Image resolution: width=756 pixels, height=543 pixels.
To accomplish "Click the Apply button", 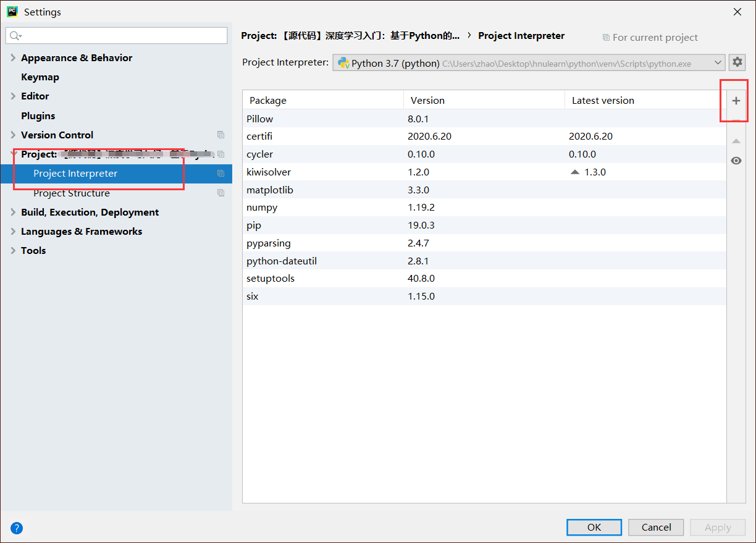I will [718, 527].
